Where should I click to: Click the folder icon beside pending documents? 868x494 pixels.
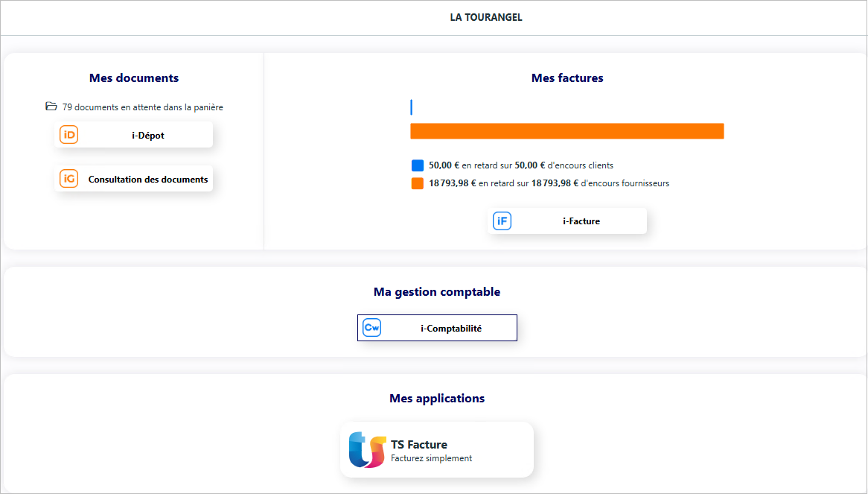point(51,107)
